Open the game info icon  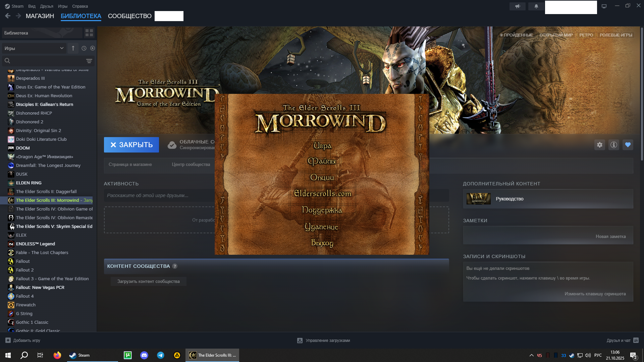[613, 145]
